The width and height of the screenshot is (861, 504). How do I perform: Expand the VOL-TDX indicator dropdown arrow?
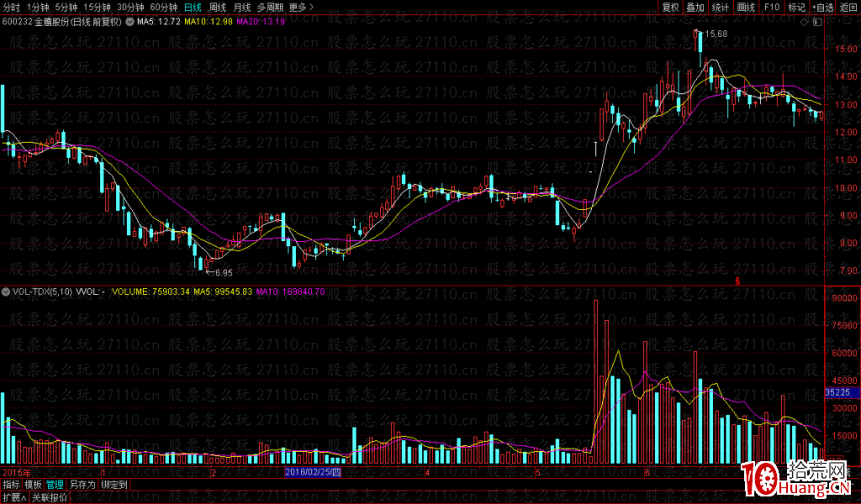click(6, 291)
